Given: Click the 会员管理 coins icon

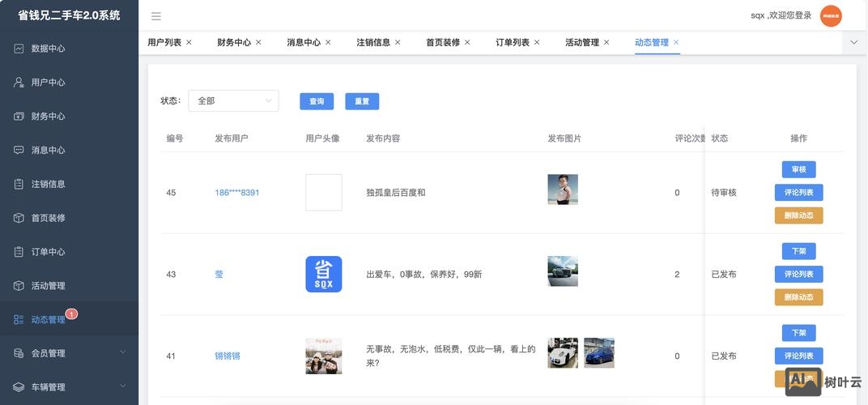Looking at the screenshot, I should tap(19, 353).
